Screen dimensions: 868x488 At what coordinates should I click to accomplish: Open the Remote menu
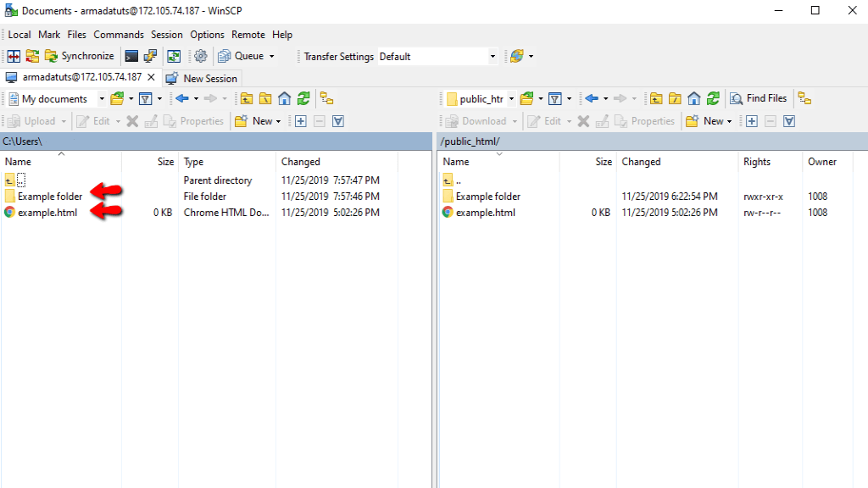pyautogui.click(x=248, y=34)
